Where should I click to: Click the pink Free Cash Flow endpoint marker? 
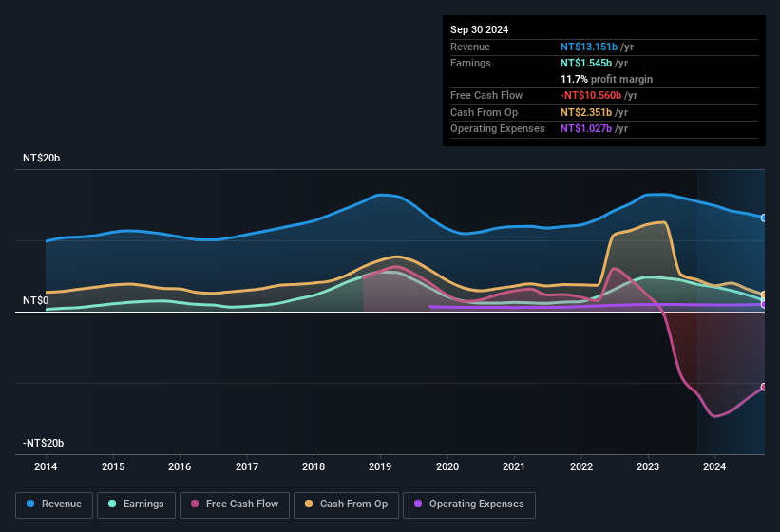(764, 387)
